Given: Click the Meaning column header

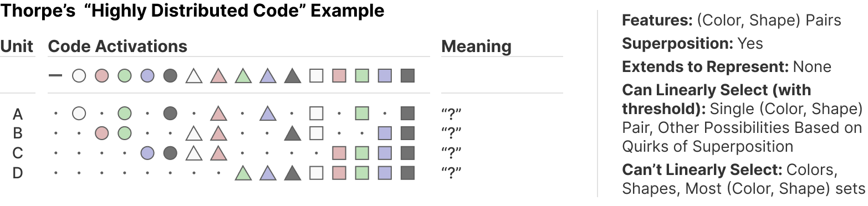Looking at the screenshot, I should click(x=476, y=47).
